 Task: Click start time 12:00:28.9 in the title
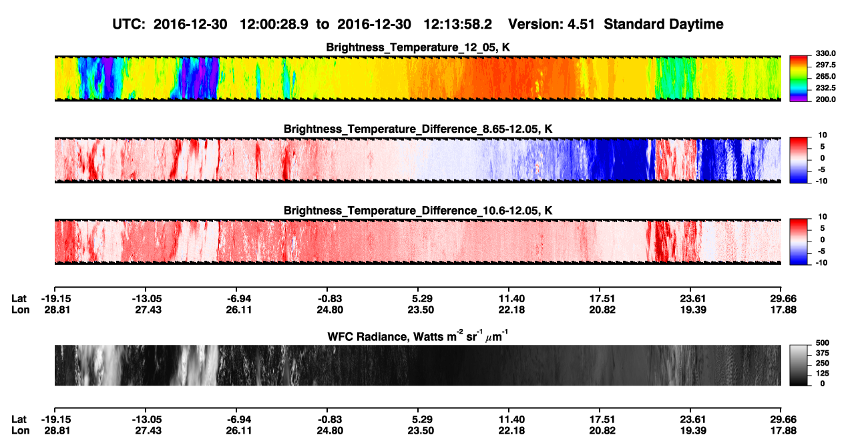click(275, 24)
